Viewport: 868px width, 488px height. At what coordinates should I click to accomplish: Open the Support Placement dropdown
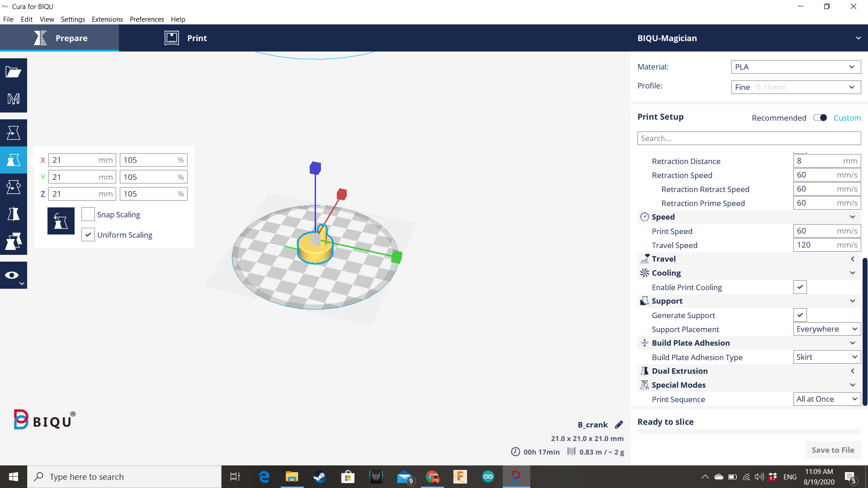click(x=826, y=329)
